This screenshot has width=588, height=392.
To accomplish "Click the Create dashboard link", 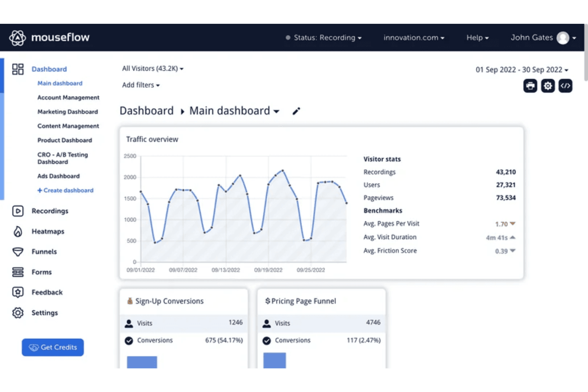I will click(x=66, y=191).
